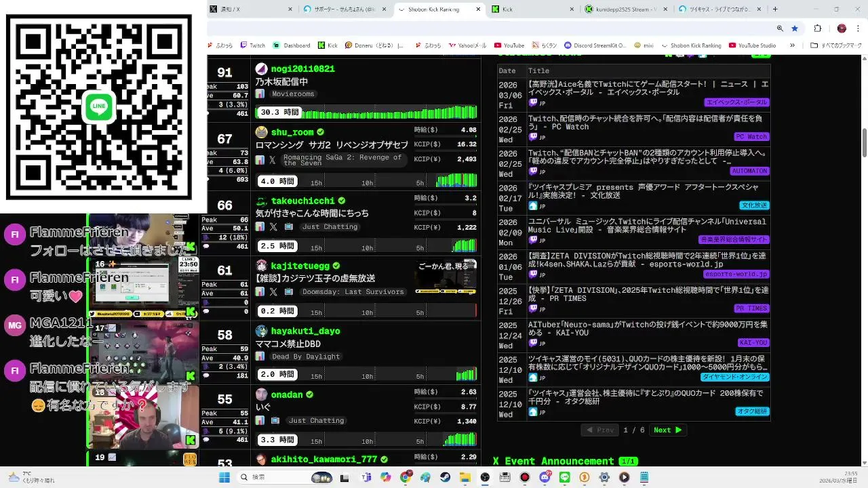Bookmark this page with the star icon
This screenshot has width=868, height=488.
pyautogui.click(x=795, y=28)
